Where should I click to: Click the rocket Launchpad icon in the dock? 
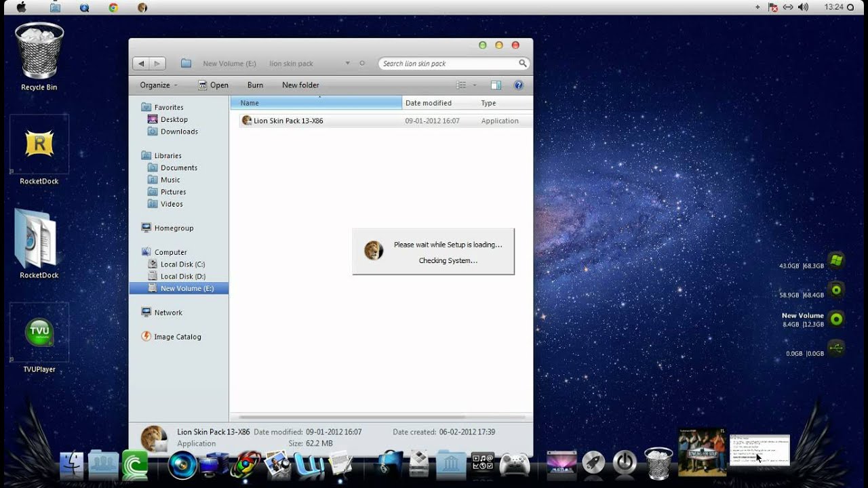(594, 463)
